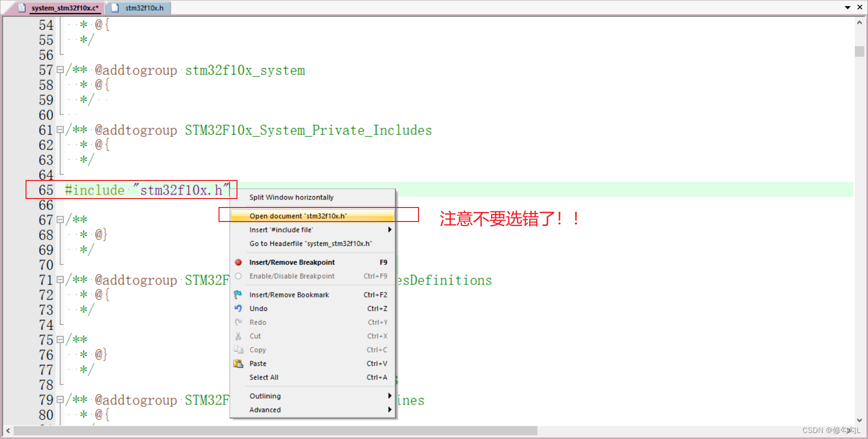The width and height of the screenshot is (868, 439).
Task: Expand the Advanced submenu arrow
Action: coord(389,409)
